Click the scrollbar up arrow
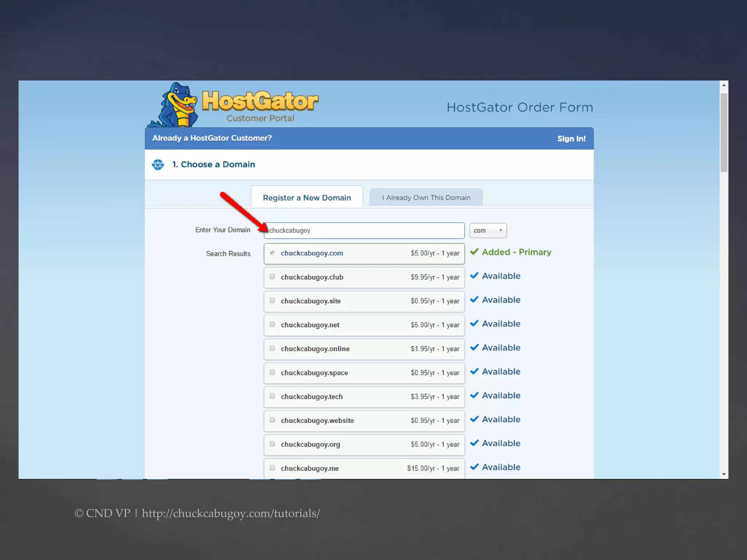Screen dimensions: 747x560 coord(724,85)
